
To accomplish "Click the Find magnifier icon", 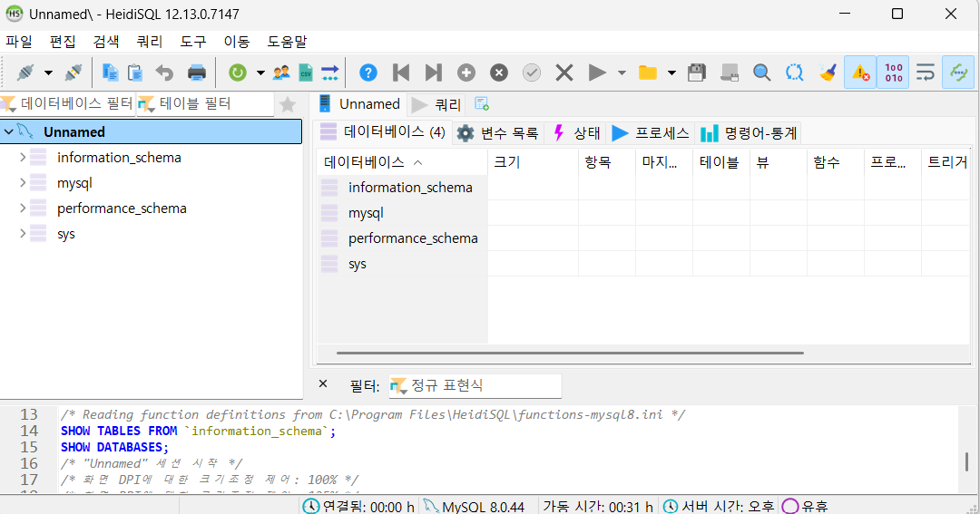I will pos(761,73).
